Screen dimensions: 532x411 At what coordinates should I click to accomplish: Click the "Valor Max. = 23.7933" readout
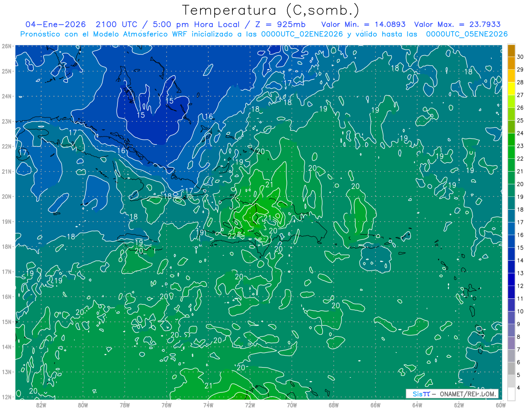click(x=458, y=24)
